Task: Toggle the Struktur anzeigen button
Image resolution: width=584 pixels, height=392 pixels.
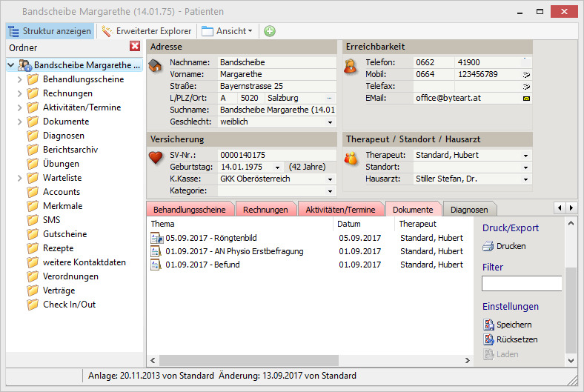Action: [x=50, y=31]
